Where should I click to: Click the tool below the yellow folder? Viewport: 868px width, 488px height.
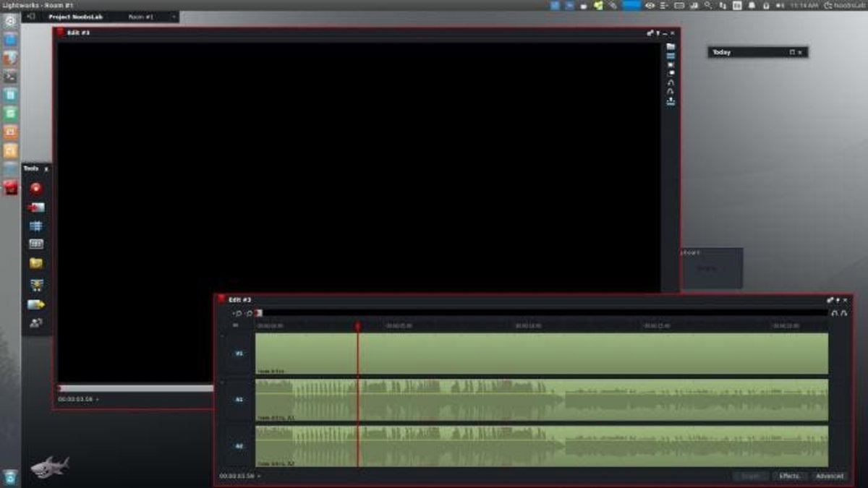point(36,284)
